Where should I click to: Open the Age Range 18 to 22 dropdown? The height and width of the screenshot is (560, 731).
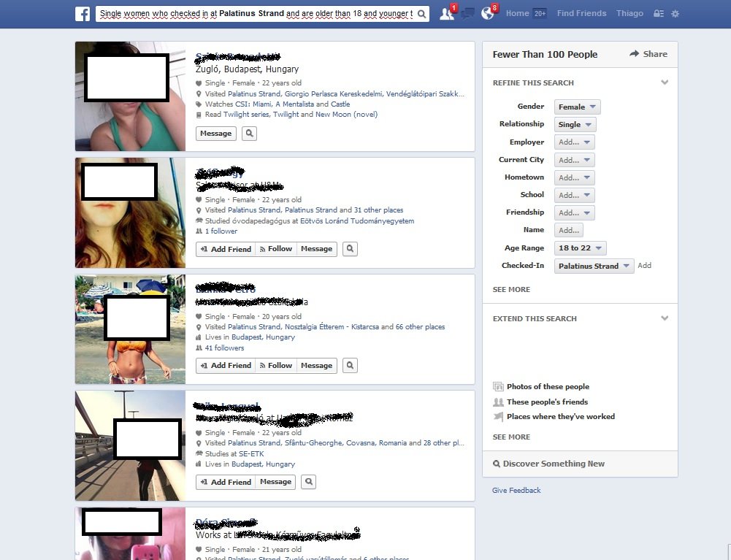[580, 248]
